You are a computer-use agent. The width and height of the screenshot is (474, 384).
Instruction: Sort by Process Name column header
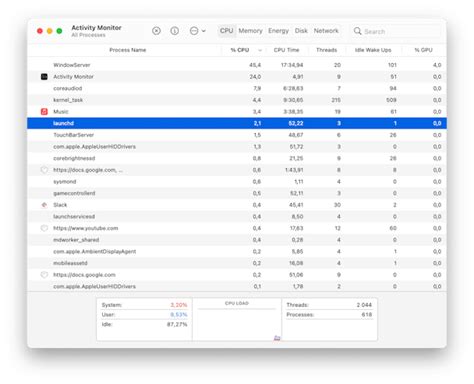tap(128, 50)
